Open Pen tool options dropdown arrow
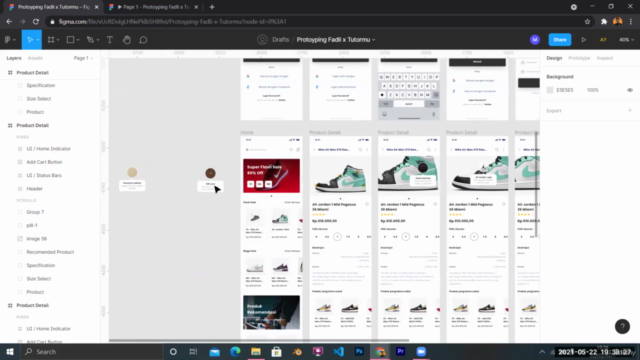Image resolution: width=640 pixels, height=360 pixels. point(98,40)
